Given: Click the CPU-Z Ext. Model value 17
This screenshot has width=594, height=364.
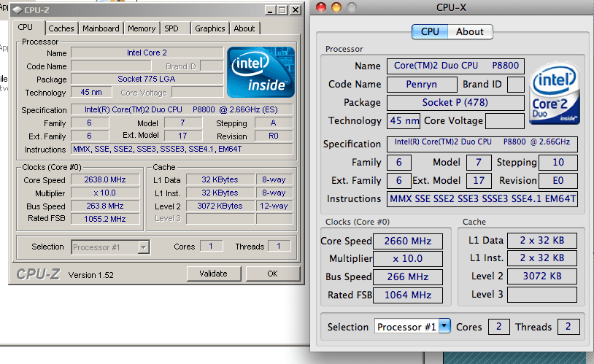Looking at the screenshot, I should [x=183, y=136].
